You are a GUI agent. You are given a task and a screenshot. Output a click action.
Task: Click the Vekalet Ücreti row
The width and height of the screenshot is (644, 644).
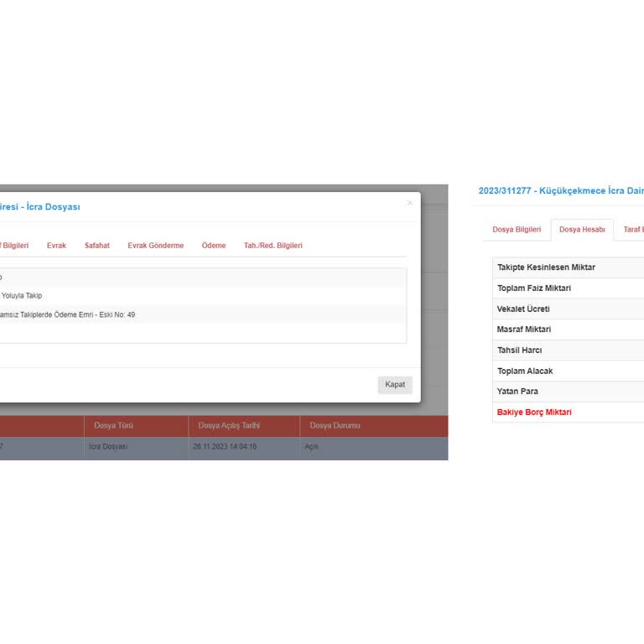pos(569,309)
